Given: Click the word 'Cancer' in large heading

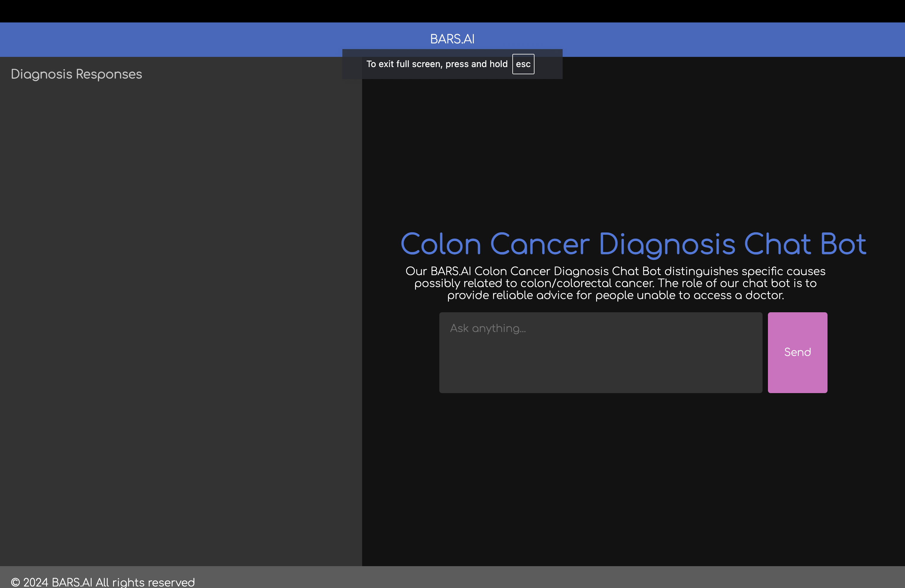Looking at the screenshot, I should point(540,244).
